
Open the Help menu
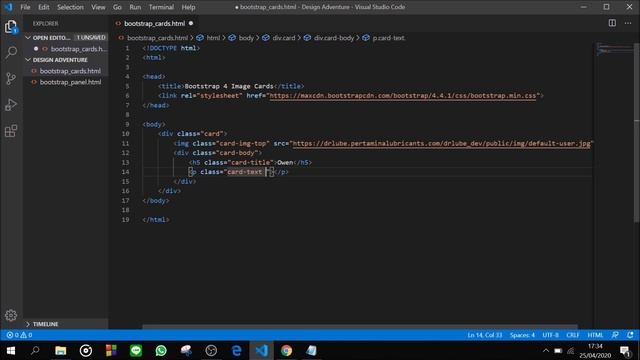[x=188, y=7]
